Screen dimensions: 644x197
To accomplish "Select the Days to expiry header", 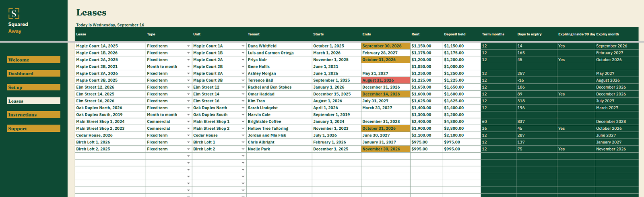I will click(x=537, y=34).
